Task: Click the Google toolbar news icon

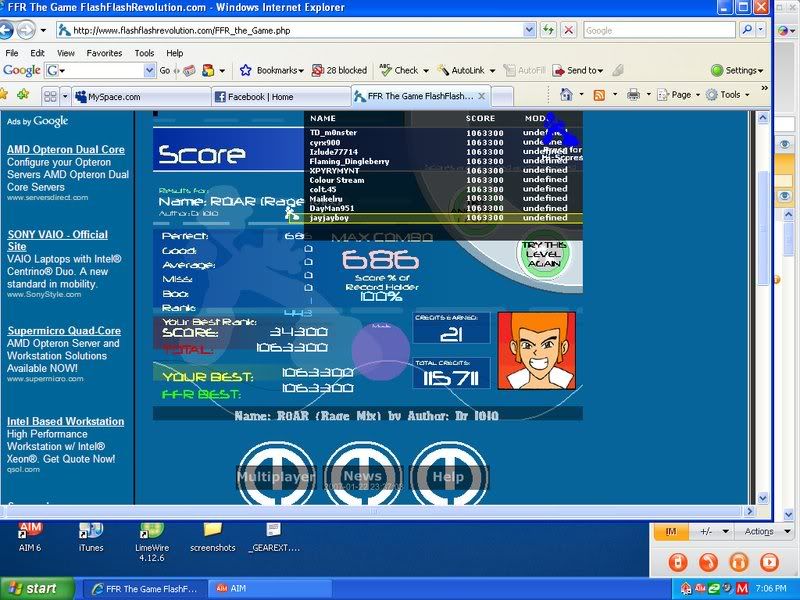Action: coord(189,70)
